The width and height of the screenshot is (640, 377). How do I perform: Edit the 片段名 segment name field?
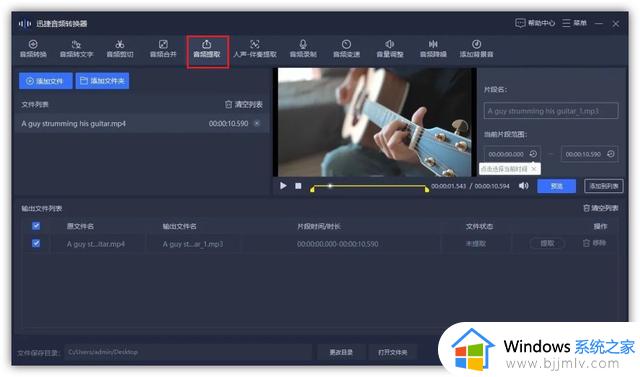click(551, 111)
